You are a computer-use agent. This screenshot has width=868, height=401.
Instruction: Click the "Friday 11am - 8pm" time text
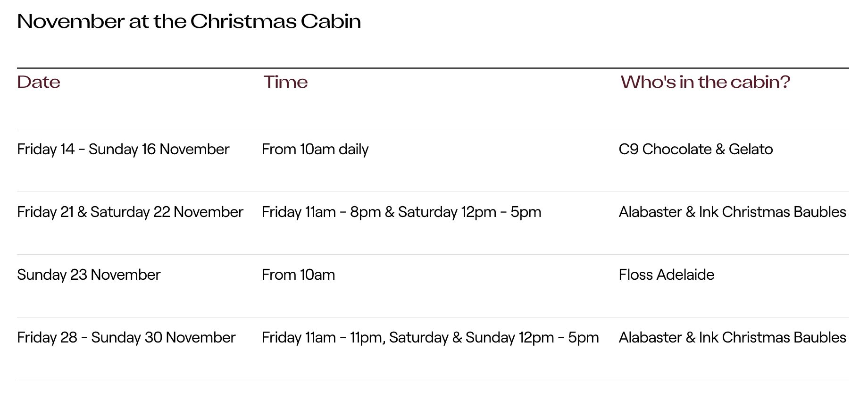[x=321, y=212]
